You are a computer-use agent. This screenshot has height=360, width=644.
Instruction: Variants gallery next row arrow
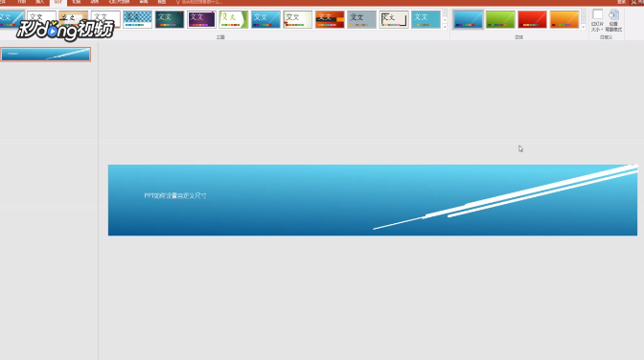tap(584, 20)
